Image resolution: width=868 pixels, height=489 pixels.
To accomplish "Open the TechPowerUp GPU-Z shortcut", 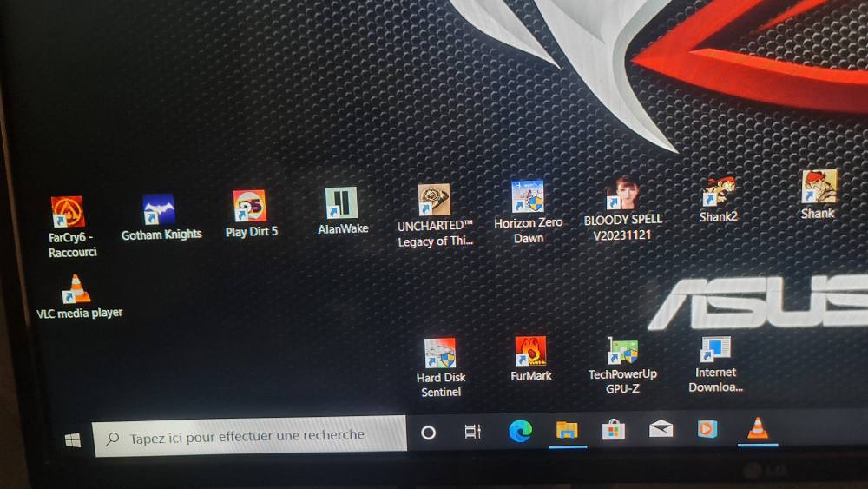I will coord(622,351).
